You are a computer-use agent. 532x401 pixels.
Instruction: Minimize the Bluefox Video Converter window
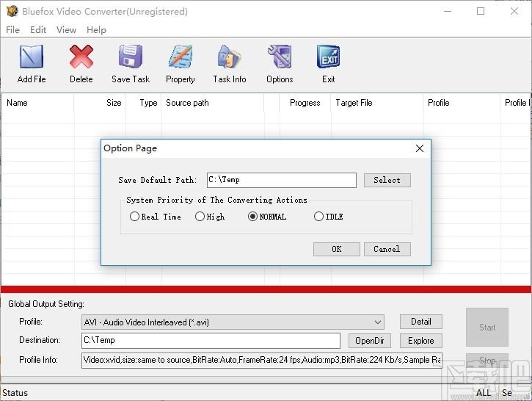tap(448, 11)
